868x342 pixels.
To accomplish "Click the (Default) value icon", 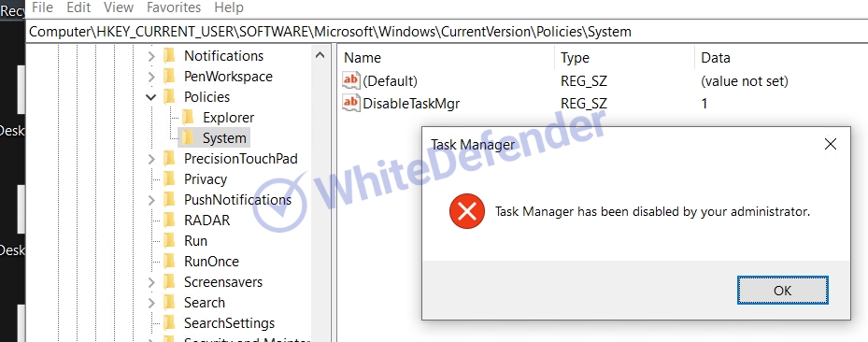I will tap(351, 80).
